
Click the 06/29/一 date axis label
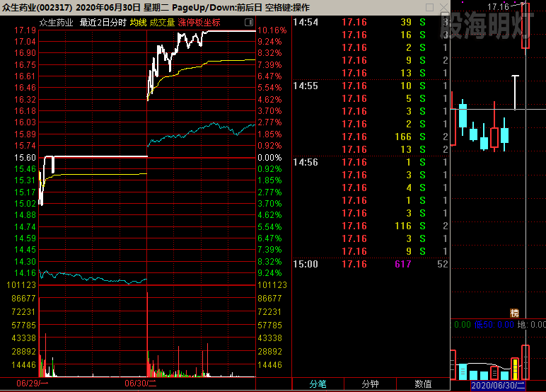[x=32, y=384]
